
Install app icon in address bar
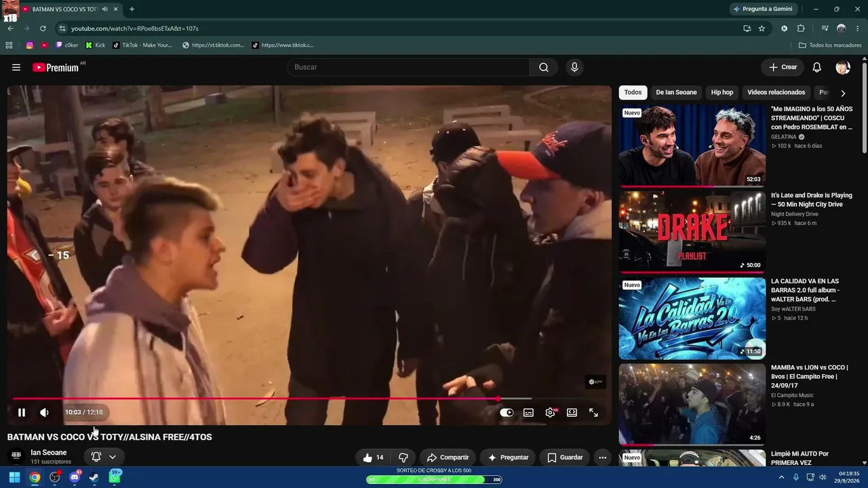click(x=747, y=28)
